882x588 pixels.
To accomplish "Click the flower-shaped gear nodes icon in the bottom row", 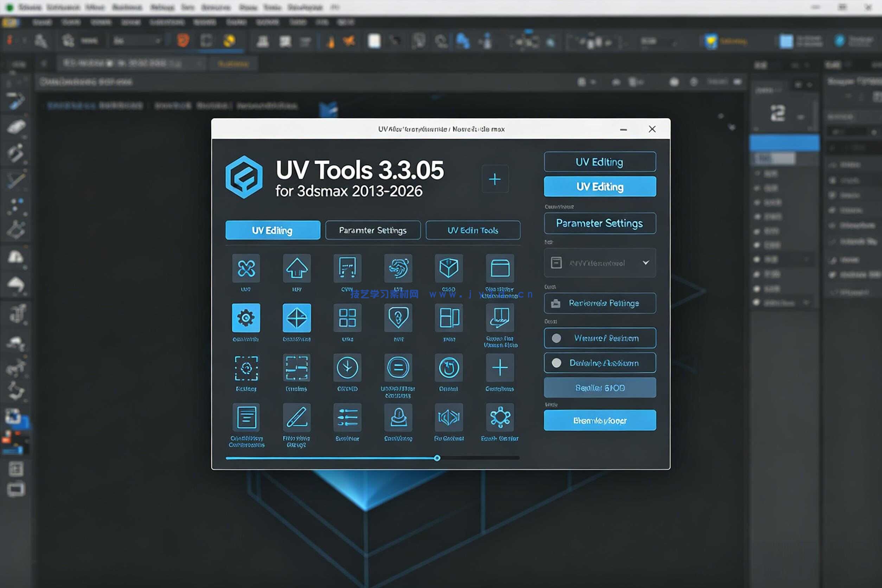I will (500, 417).
